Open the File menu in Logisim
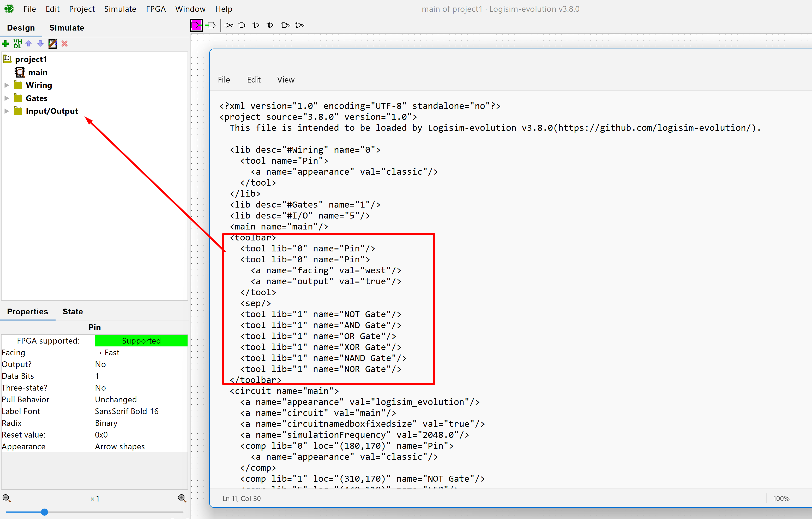Viewport: 812px width, 519px height. coord(30,9)
